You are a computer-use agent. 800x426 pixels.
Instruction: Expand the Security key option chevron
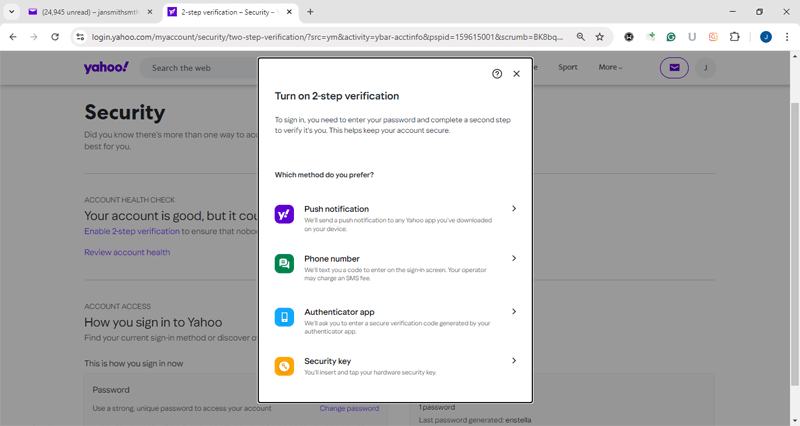click(514, 361)
